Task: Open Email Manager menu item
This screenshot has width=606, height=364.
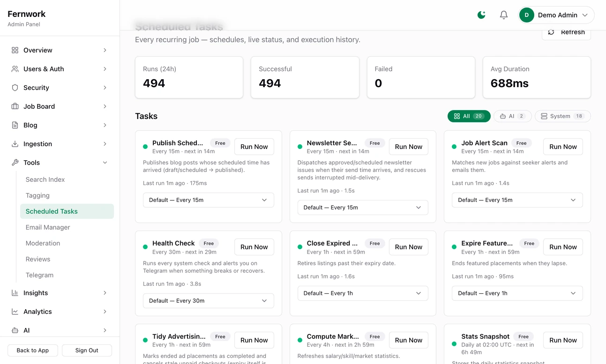Action: point(67,227)
